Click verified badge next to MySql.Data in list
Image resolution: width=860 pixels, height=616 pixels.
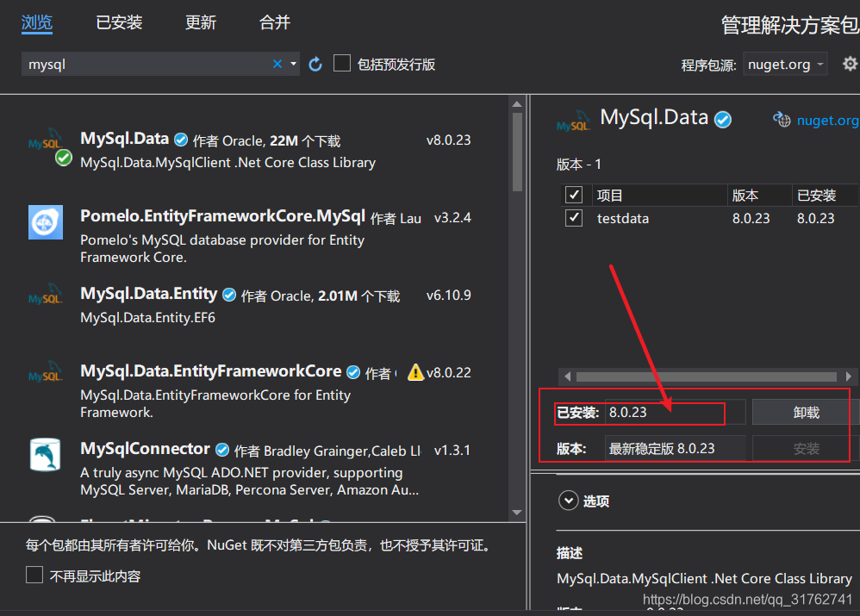click(x=181, y=140)
